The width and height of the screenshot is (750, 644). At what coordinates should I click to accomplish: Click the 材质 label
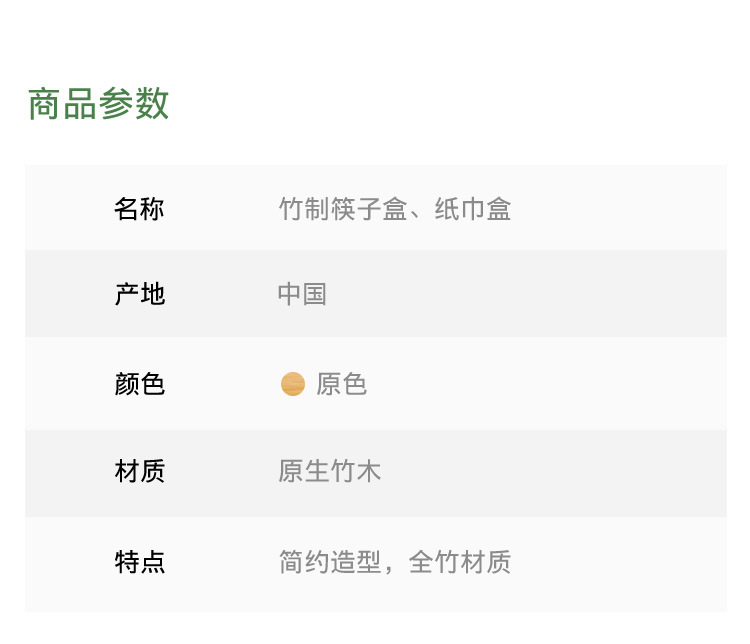[139, 471]
